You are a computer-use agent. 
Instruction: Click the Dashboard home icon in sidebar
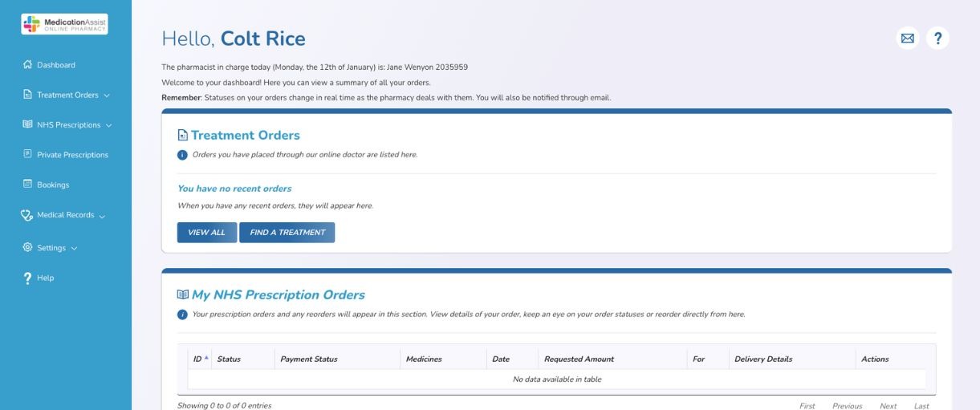26,65
